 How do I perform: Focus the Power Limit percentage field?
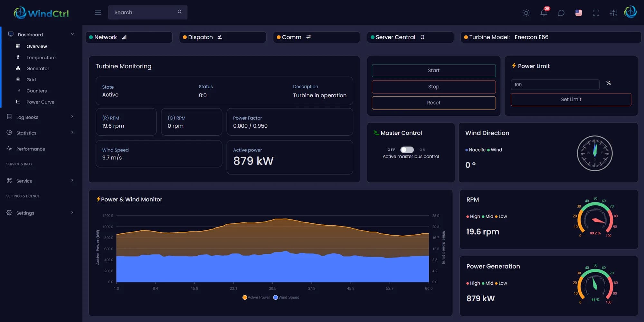point(555,85)
